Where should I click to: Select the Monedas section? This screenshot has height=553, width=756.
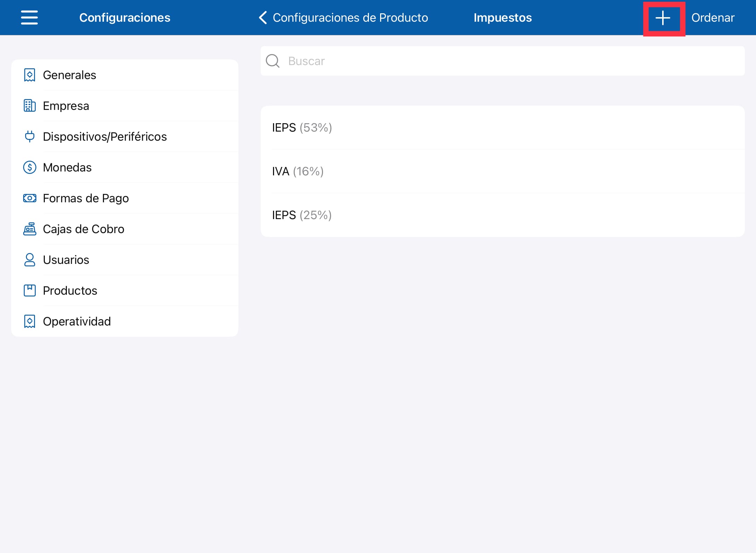pyautogui.click(x=125, y=167)
